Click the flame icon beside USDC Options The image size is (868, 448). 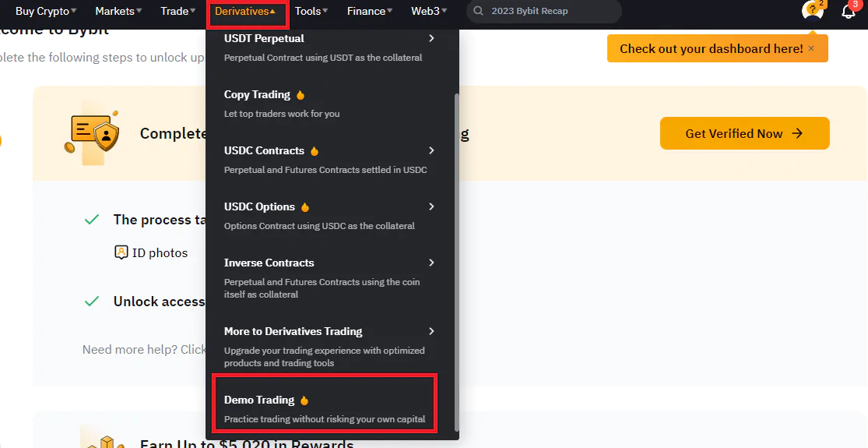(x=305, y=207)
